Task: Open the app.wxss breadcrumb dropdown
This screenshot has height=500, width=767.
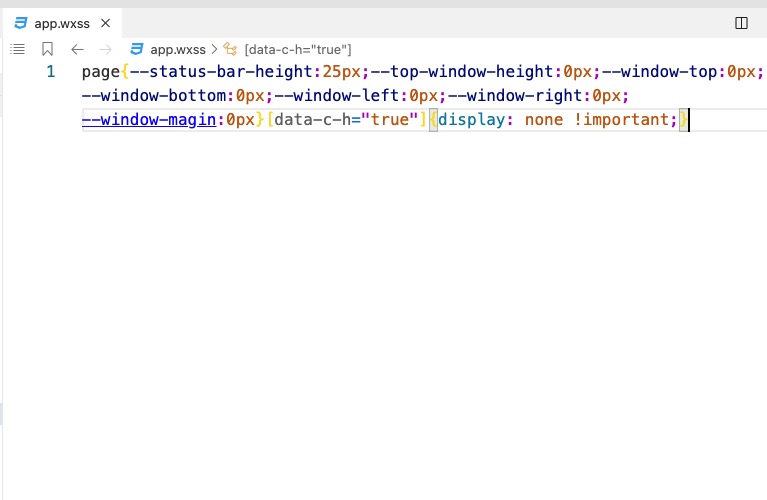Action: tap(177, 49)
